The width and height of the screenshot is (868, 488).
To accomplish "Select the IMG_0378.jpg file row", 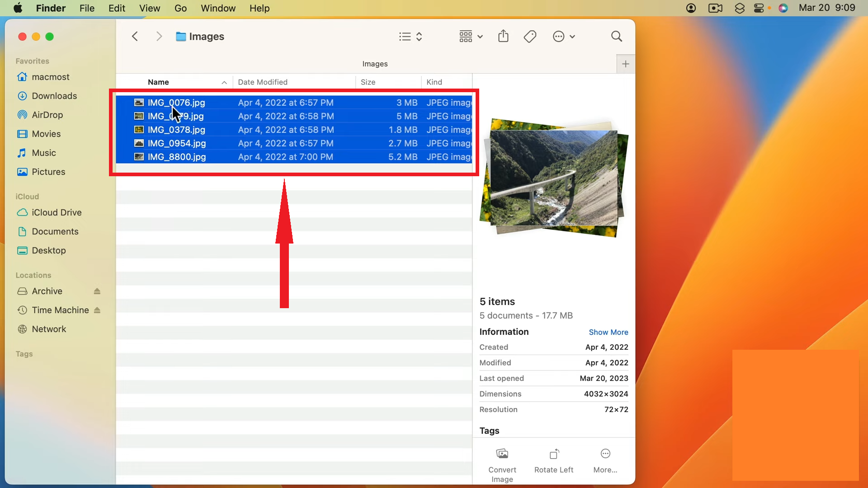I will 176,130.
